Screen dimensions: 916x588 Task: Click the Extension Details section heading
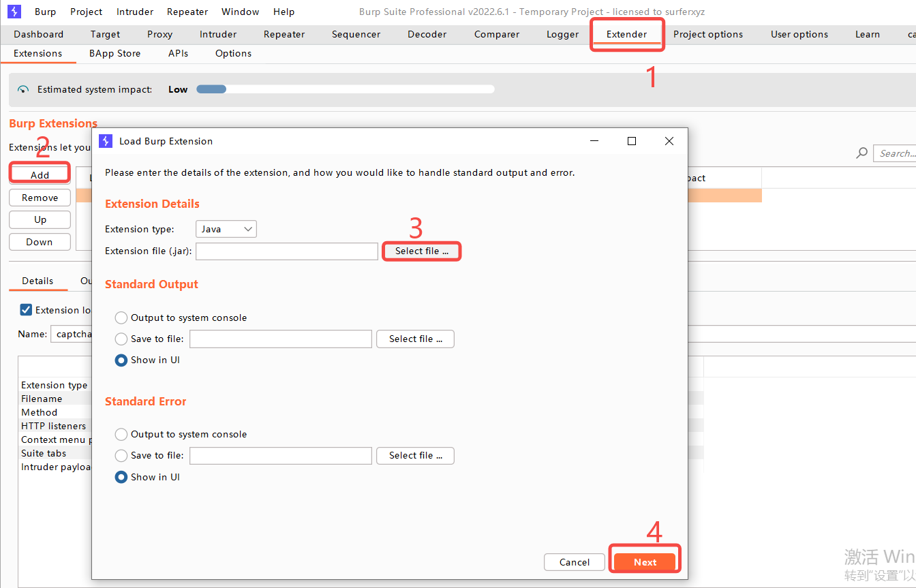pos(152,204)
